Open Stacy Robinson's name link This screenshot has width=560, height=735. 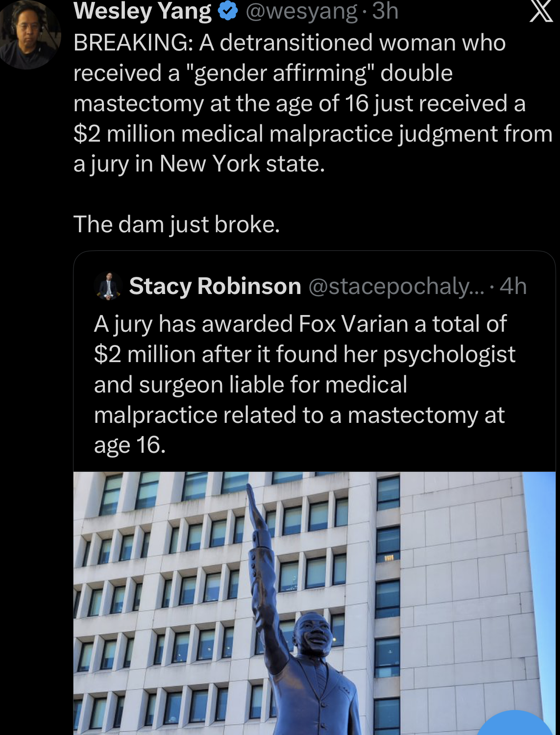tap(215, 286)
